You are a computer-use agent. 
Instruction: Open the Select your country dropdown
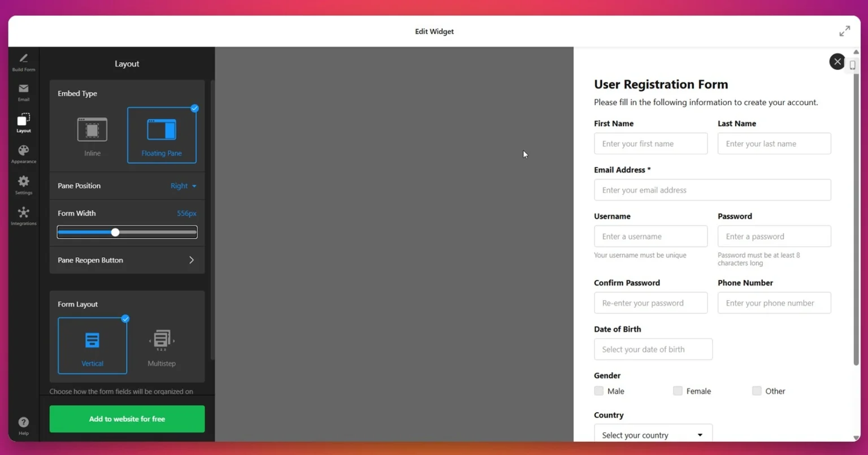(653, 434)
